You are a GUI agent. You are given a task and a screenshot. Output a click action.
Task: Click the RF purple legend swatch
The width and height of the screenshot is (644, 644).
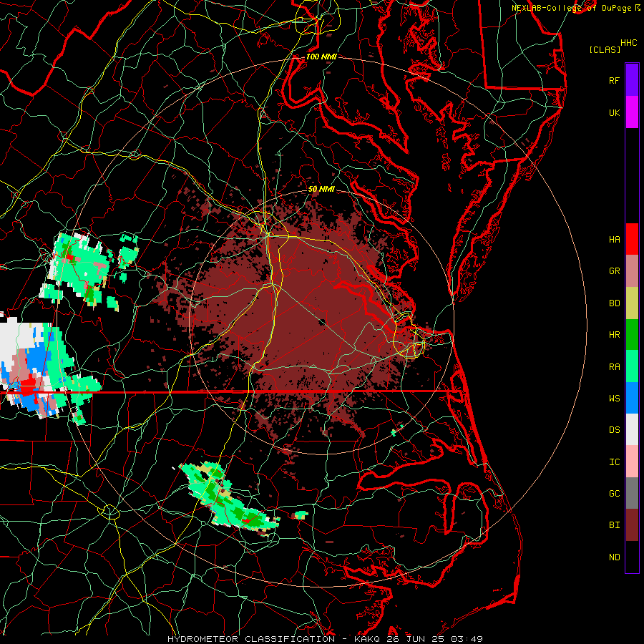632,80
